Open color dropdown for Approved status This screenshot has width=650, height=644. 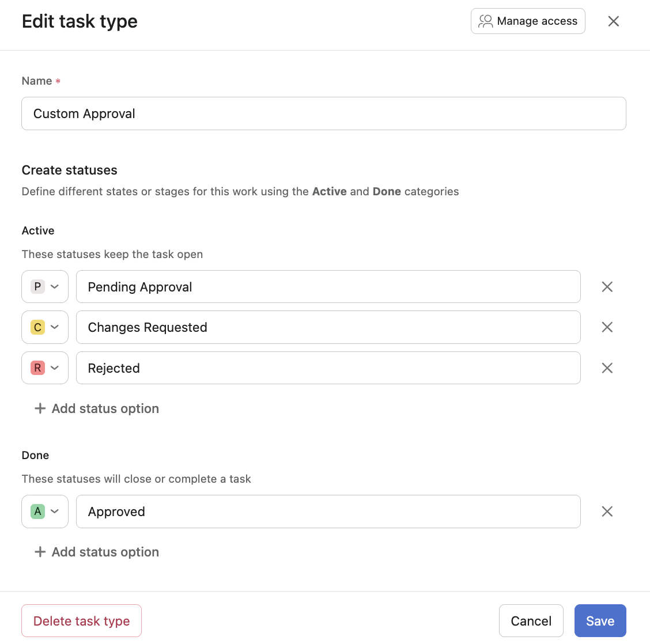[45, 512]
